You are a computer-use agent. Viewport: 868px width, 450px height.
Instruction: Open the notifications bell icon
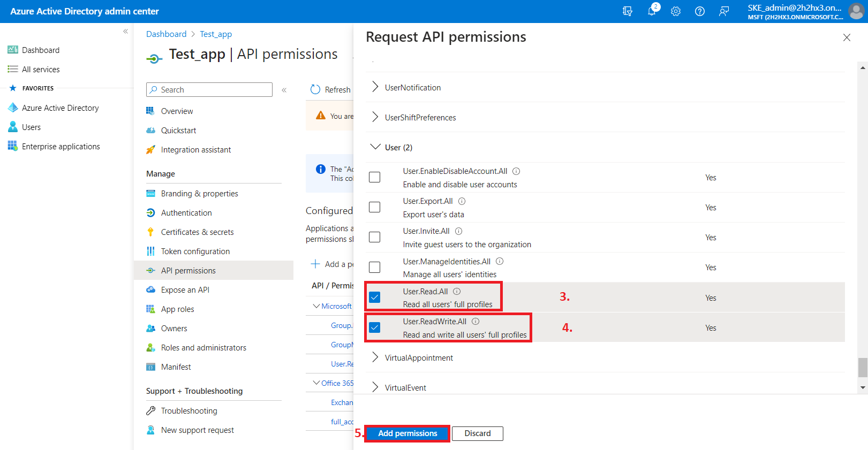(652, 11)
